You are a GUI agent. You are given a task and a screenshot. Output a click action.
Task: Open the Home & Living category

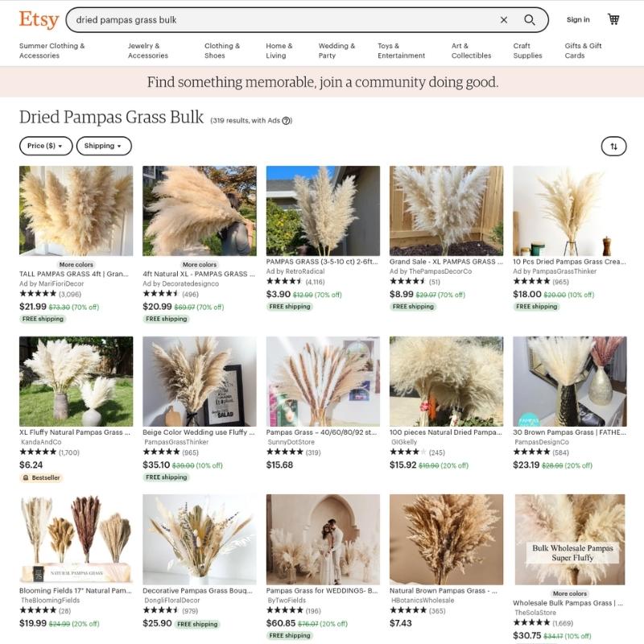coord(279,51)
